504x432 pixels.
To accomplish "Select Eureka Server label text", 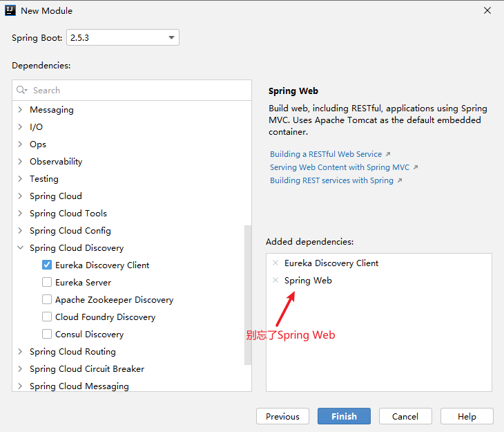I will pos(84,282).
